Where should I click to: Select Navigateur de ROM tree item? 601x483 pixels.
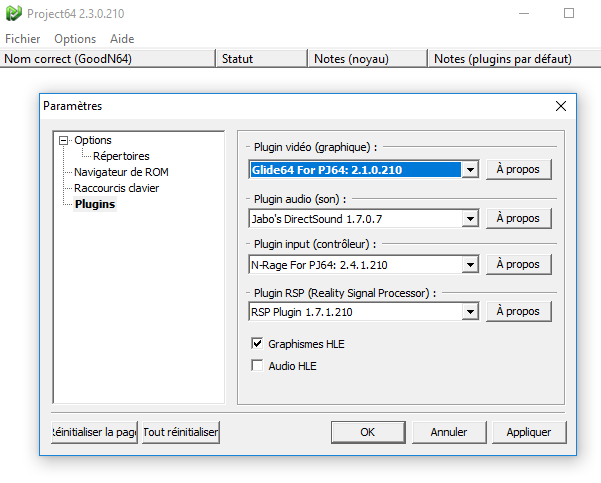121,172
